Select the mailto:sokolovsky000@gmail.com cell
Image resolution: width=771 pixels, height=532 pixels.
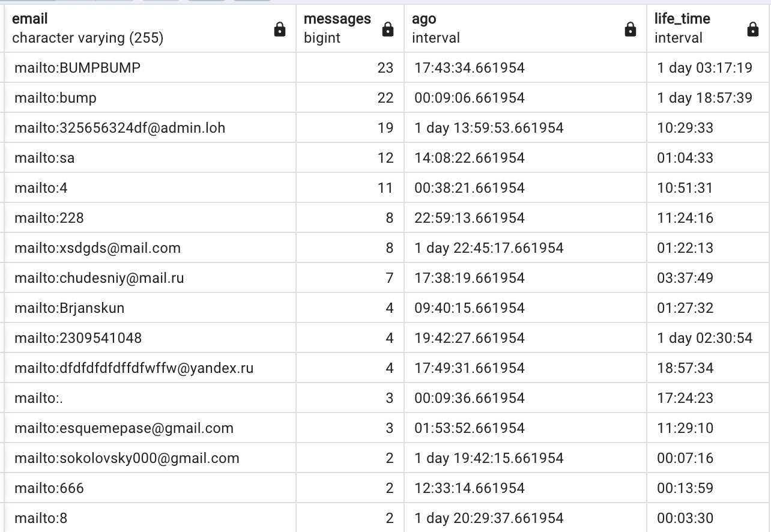pyautogui.click(x=127, y=458)
